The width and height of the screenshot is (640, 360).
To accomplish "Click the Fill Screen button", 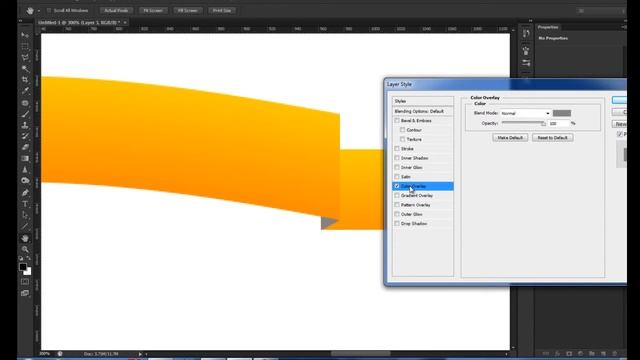I will click(x=188, y=11).
